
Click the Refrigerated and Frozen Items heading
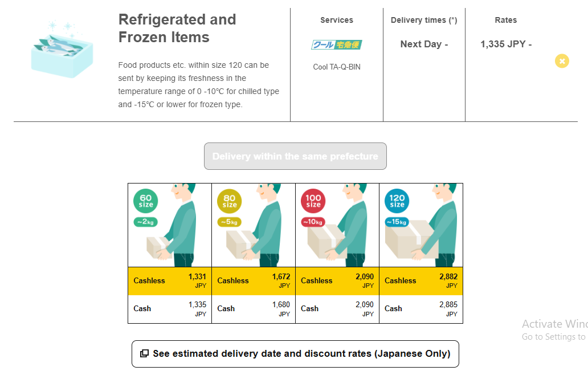click(x=177, y=28)
